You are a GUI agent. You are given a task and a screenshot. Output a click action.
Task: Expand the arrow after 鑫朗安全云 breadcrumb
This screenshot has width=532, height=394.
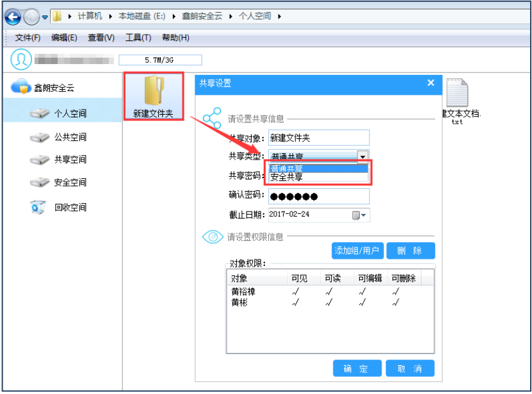(x=230, y=16)
